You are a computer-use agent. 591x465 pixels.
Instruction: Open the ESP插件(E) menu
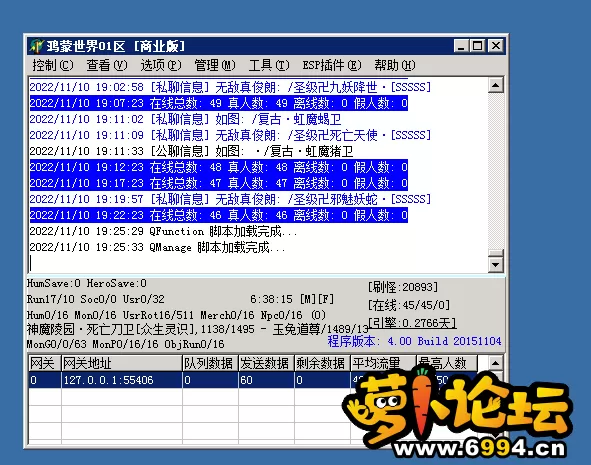(332, 65)
